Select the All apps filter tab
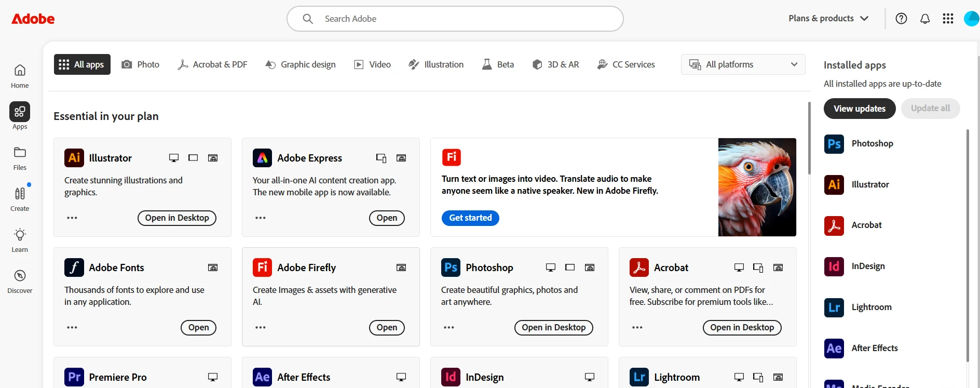Viewport: 980px width, 388px height. [82, 64]
